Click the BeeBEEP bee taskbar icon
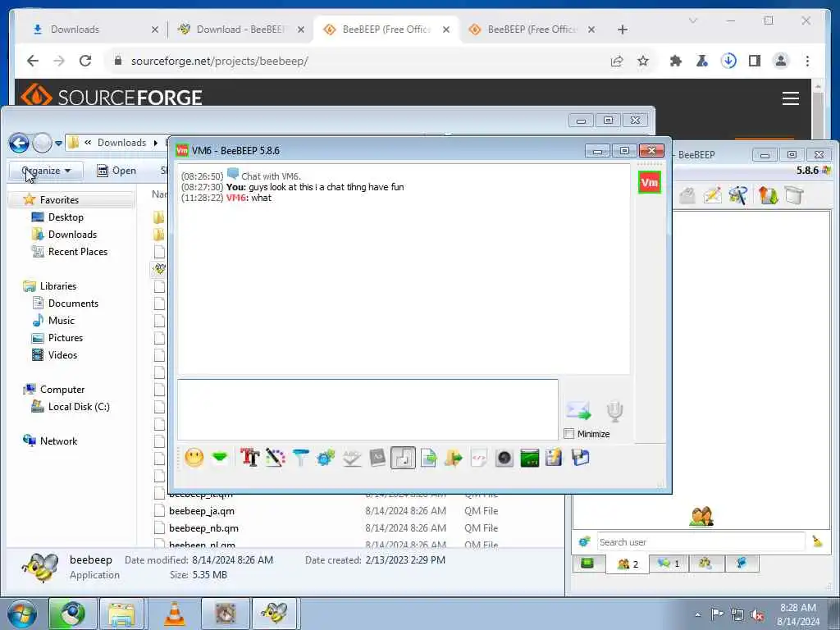The height and width of the screenshot is (630, 840). 274,614
